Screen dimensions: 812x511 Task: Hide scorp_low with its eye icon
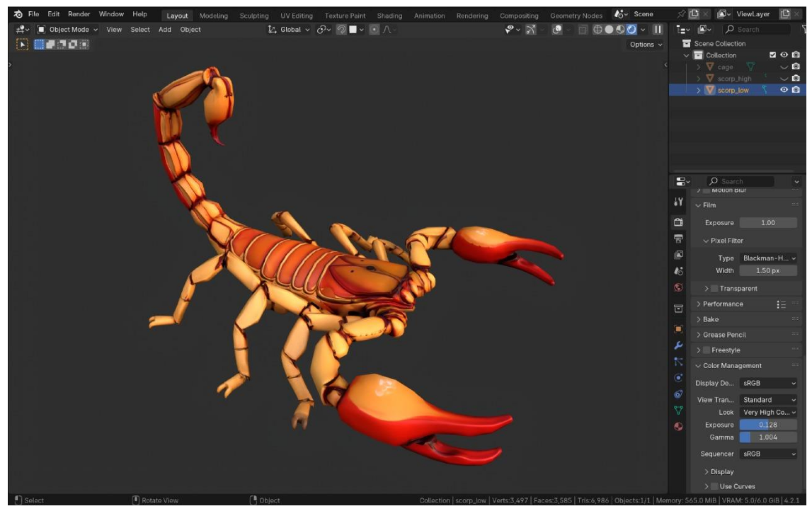coord(783,90)
